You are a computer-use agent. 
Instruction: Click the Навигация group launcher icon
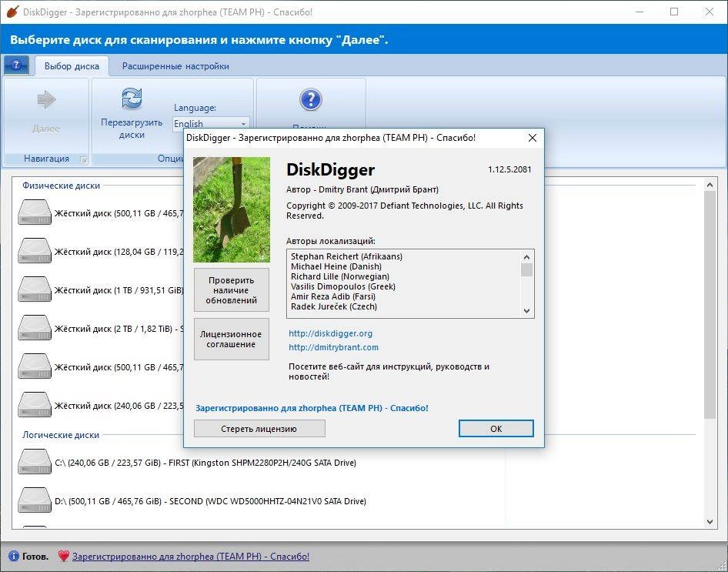click(83, 159)
